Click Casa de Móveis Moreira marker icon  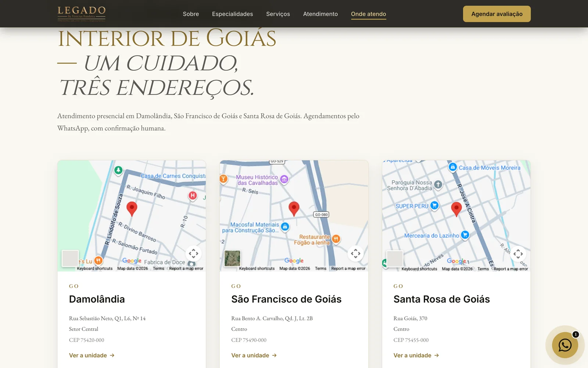[453, 167]
